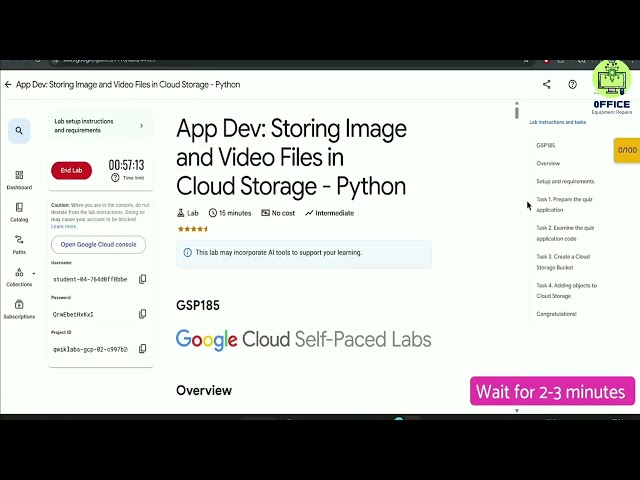Image resolution: width=640 pixels, height=480 pixels.
Task: Open the search icon in sidebar
Action: (x=19, y=131)
